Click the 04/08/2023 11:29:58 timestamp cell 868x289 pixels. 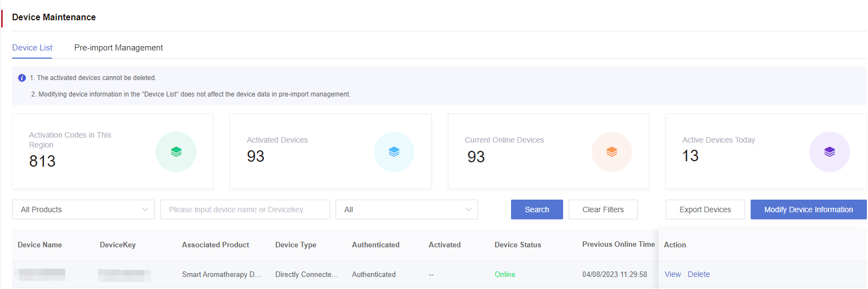point(615,274)
